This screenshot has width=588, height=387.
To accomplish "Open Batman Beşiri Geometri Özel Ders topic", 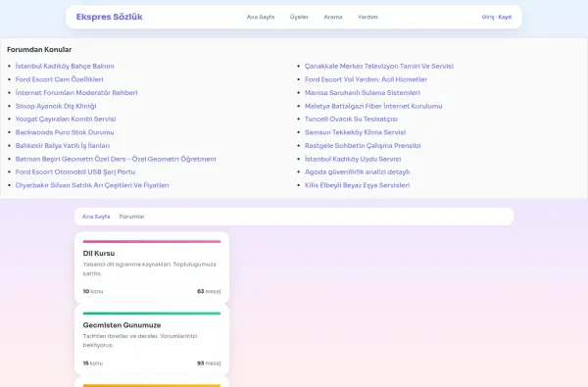I will pos(116,159).
